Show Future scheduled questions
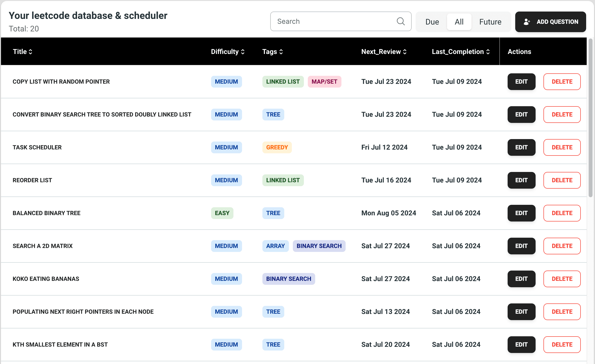The width and height of the screenshot is (595, 364). point(490,22)
